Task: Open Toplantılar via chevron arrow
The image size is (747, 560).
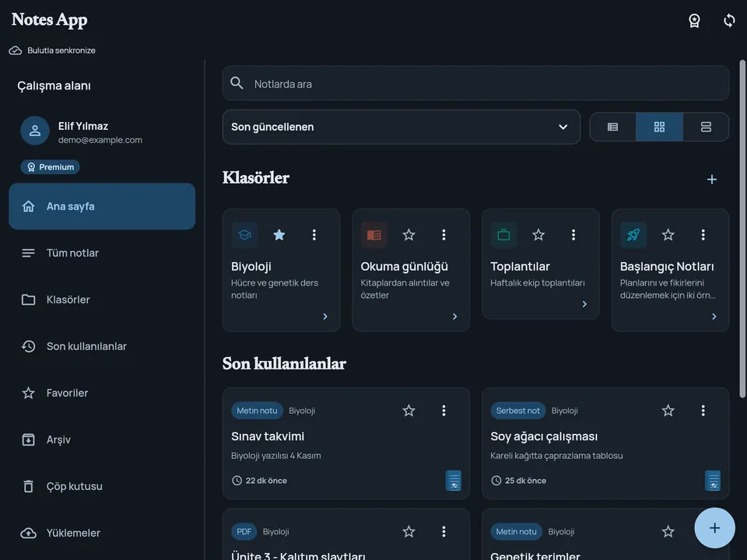Action: 584,304
